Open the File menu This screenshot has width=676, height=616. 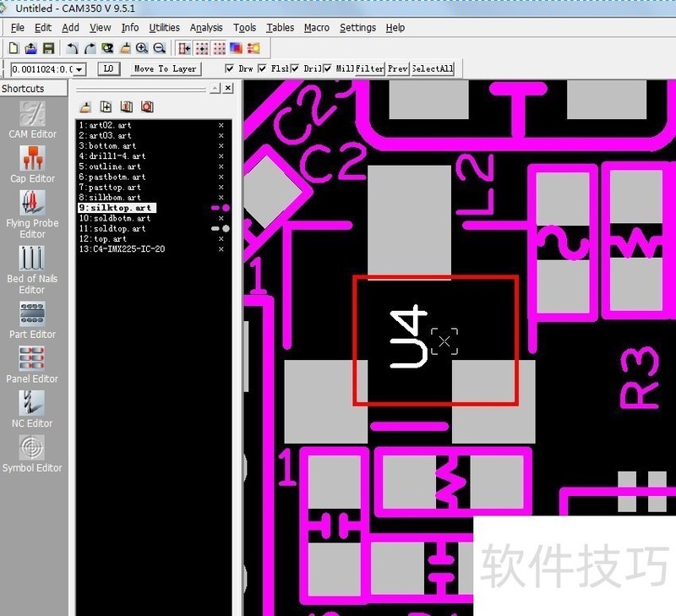17,28
